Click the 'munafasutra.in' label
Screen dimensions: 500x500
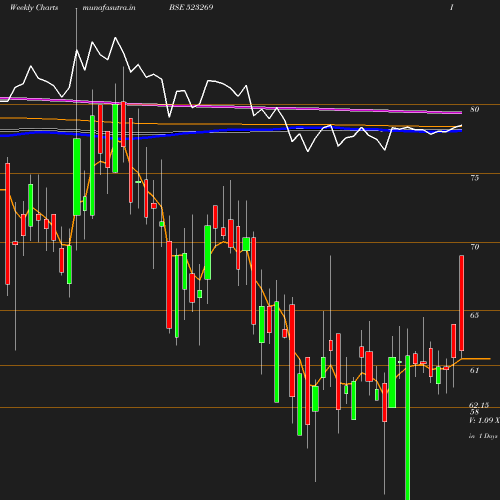pyautogui.click(x=109, y=7)
